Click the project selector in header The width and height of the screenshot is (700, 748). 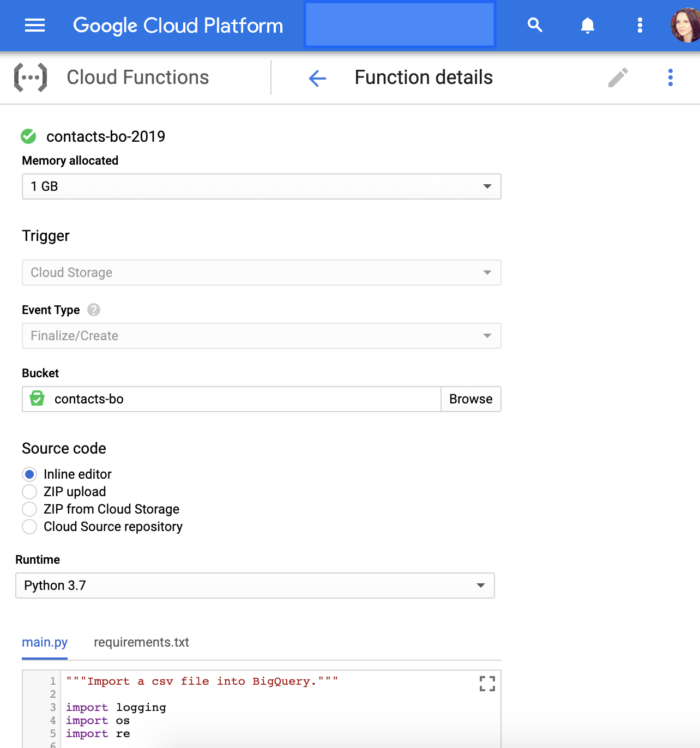click(400, 25)
